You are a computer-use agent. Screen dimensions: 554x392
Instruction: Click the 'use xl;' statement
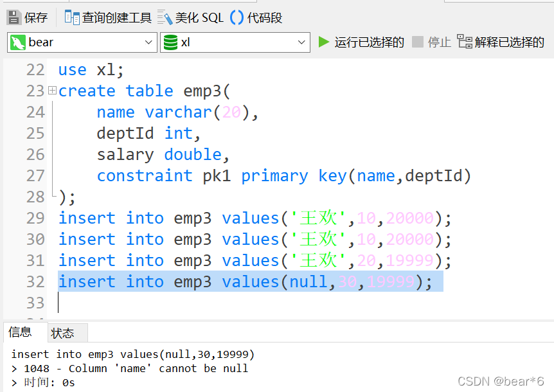point(91,70)
